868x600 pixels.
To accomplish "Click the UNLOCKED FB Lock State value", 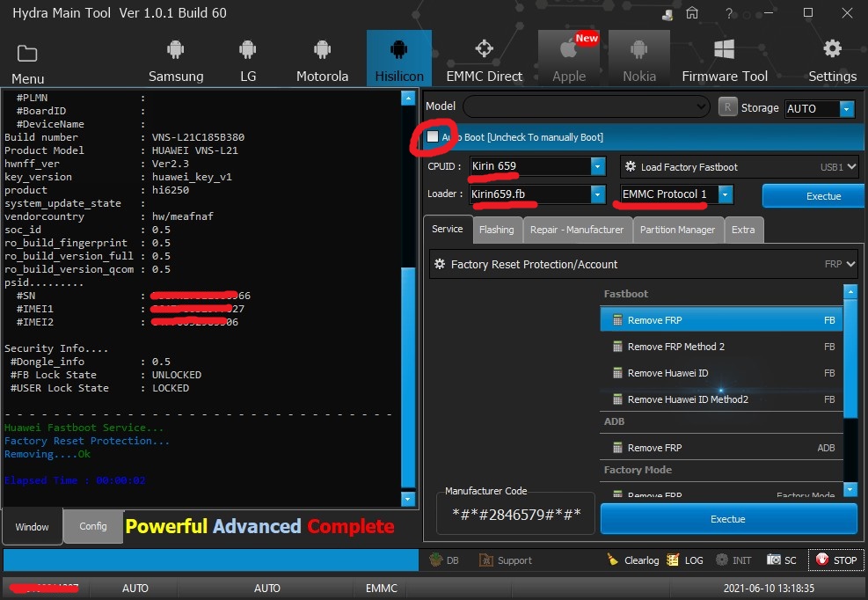I will pyautogui.click(x=177, y=375).
